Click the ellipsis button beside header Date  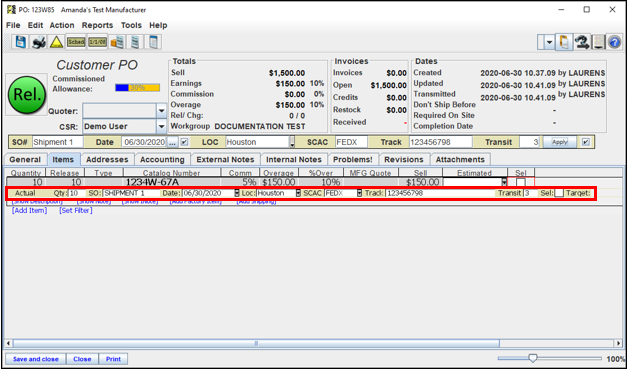tap(172, 142)
